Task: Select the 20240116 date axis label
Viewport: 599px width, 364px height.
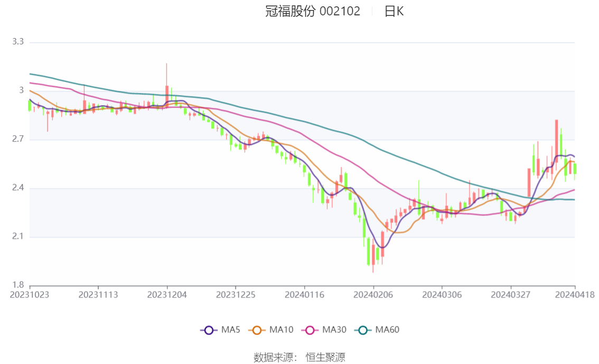Action: point(304,295)
